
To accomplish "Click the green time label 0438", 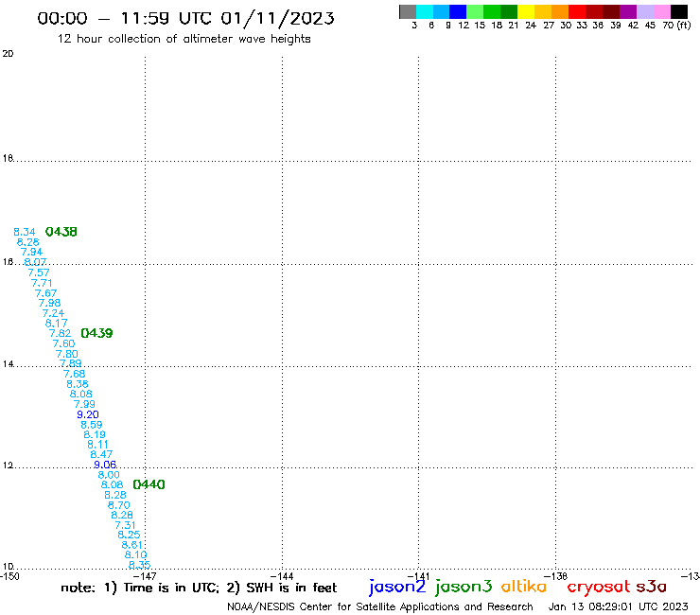I will [61, 232].
